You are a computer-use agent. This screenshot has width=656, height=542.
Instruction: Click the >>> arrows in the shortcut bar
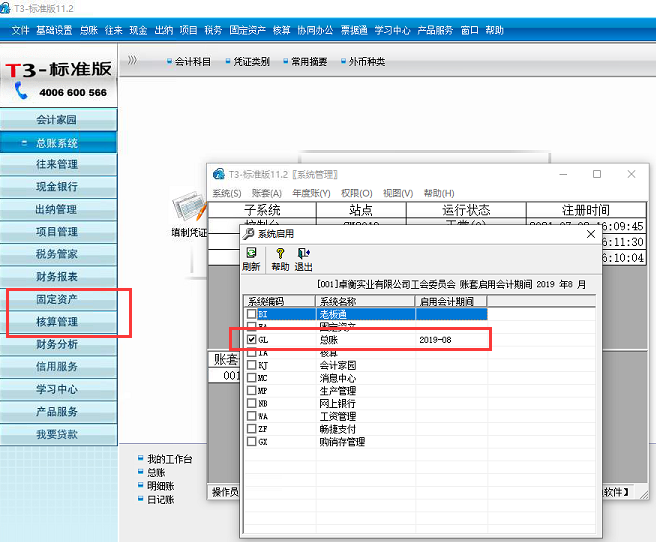(132, 60)
